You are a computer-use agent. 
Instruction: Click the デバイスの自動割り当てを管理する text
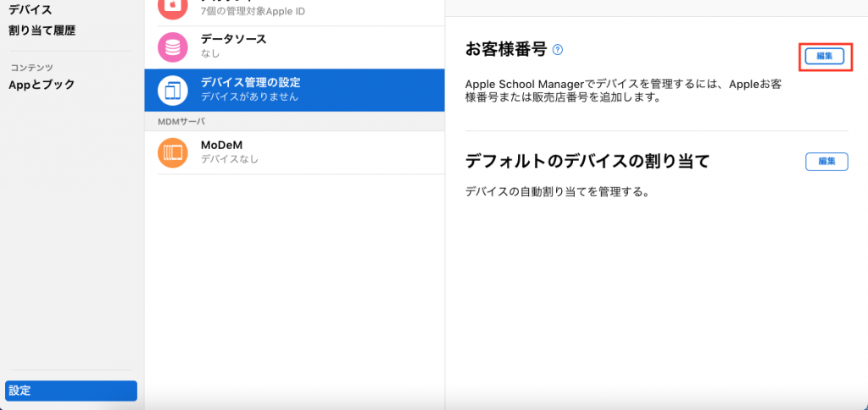pos(556,192)
